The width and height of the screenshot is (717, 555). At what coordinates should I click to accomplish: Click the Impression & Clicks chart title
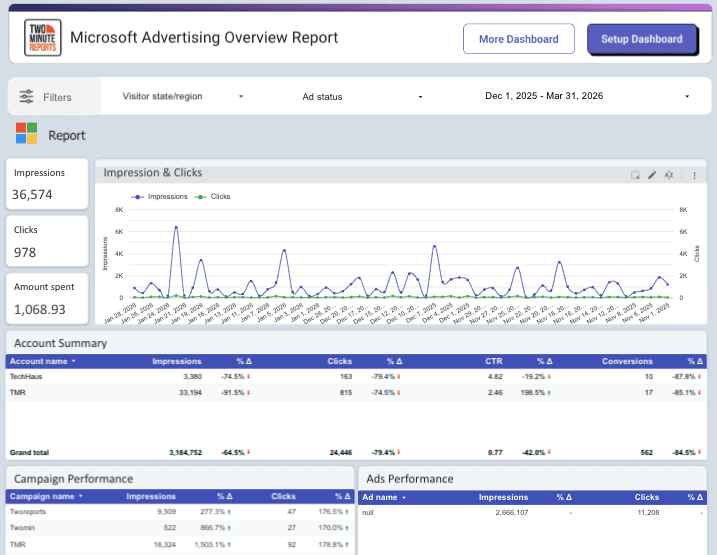point(153,172)
